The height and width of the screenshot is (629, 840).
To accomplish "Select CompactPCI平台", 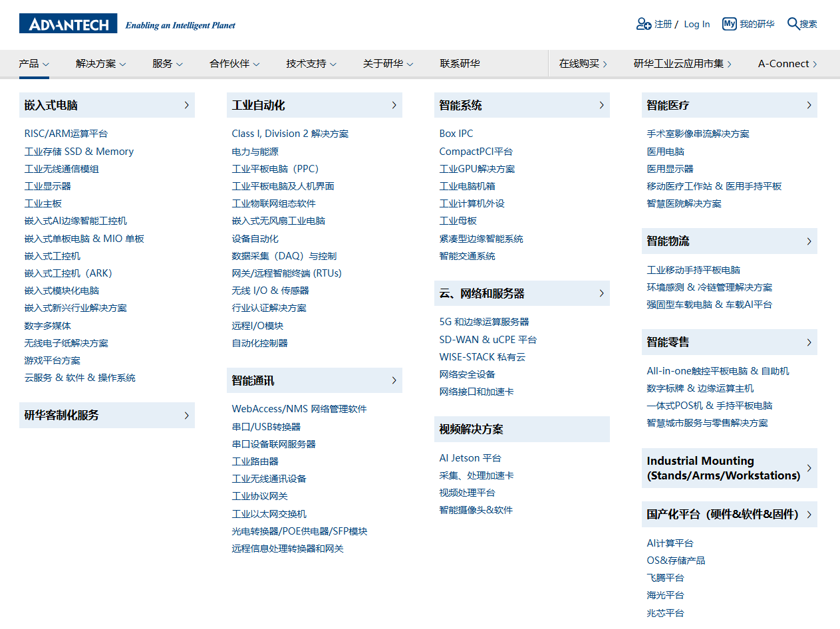I will [476, 152].
